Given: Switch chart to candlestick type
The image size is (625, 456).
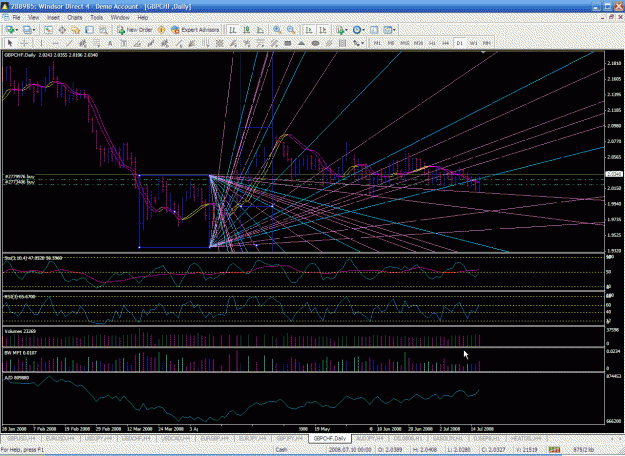Looking at the screenshot, I should click(247, 30).
